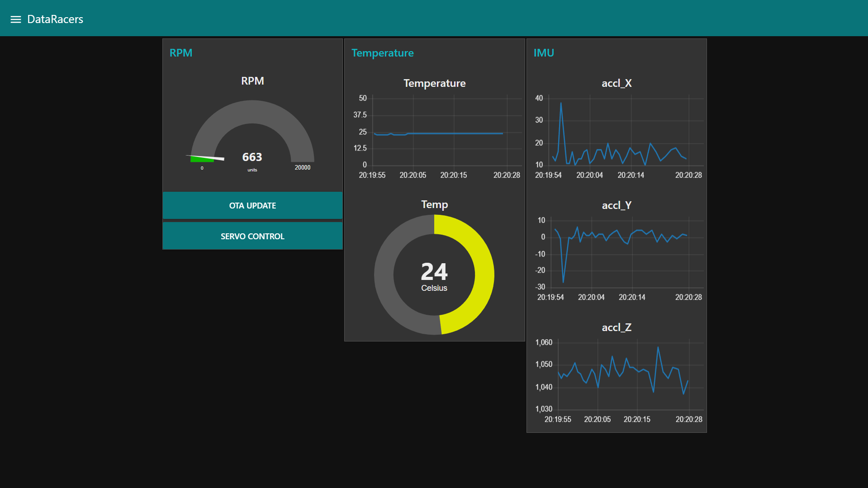The width and height of the screenshot is (868, 488).
Task: Click the RPM group heading
Action: tap(181, 53)
